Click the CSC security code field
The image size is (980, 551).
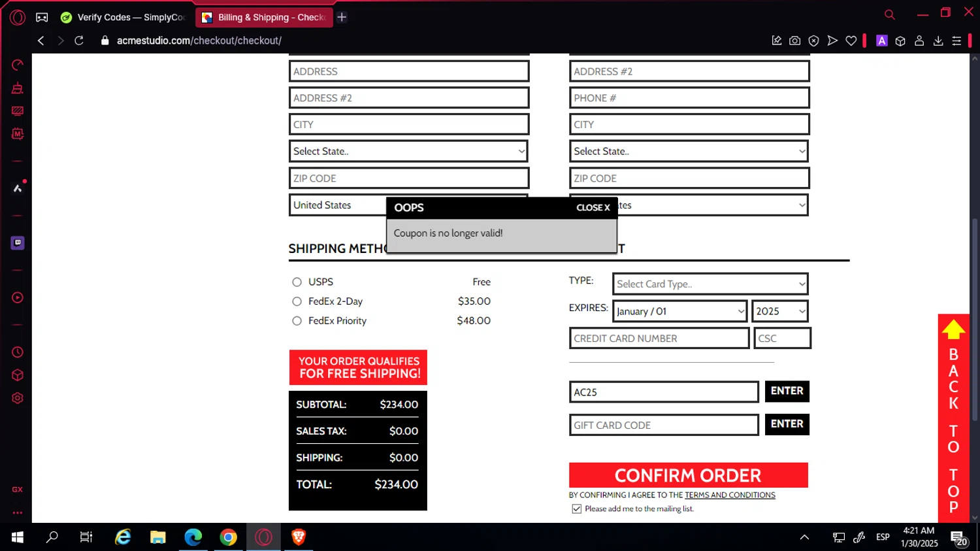pyautogui.click(x=782, y=338)
